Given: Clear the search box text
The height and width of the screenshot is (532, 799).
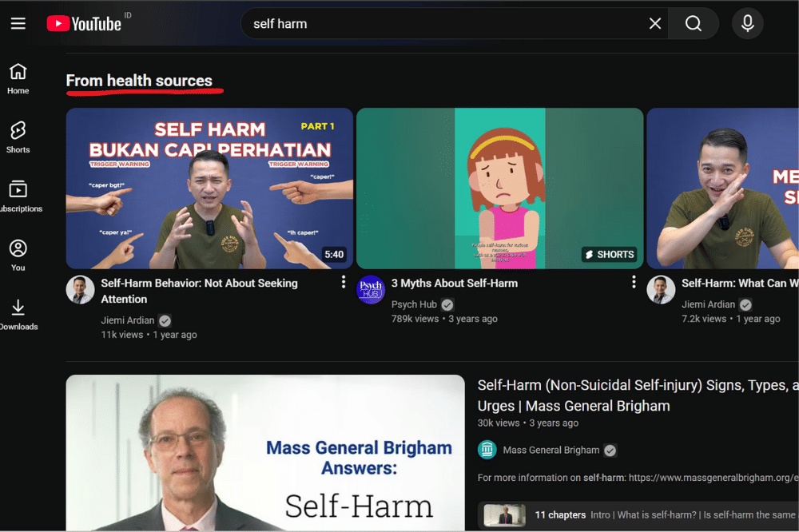Looking at the screenshot, I should pyautogui.click(x=655, y=24).
